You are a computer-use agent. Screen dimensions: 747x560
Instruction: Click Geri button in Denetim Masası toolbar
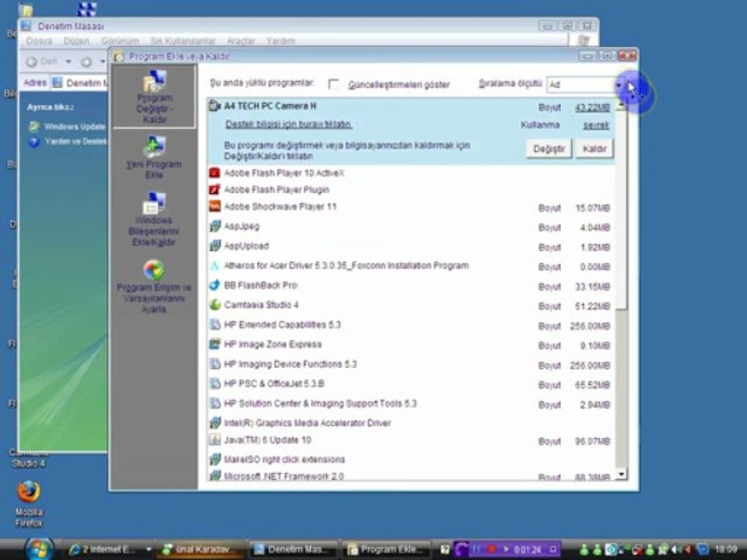tap(42, 61)
